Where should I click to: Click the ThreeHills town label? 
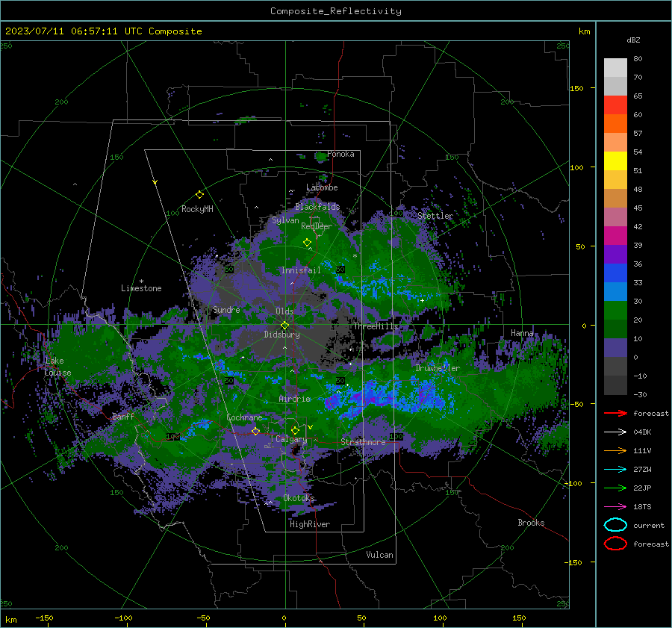[x=376, y=326]
